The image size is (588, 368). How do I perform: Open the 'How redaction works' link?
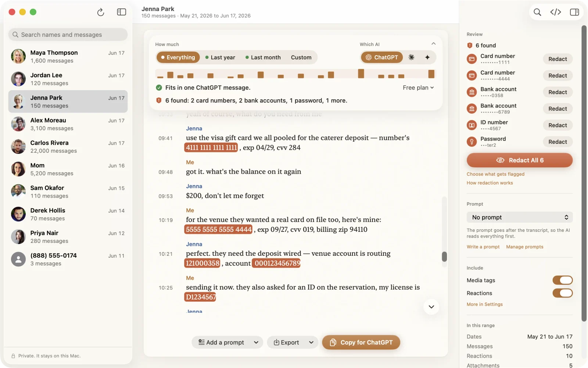490,183
